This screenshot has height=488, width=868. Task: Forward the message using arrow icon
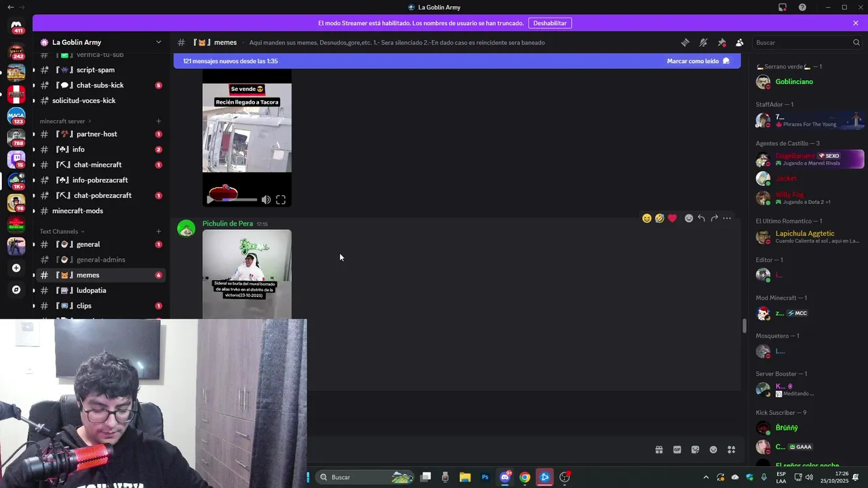[714, 218]
